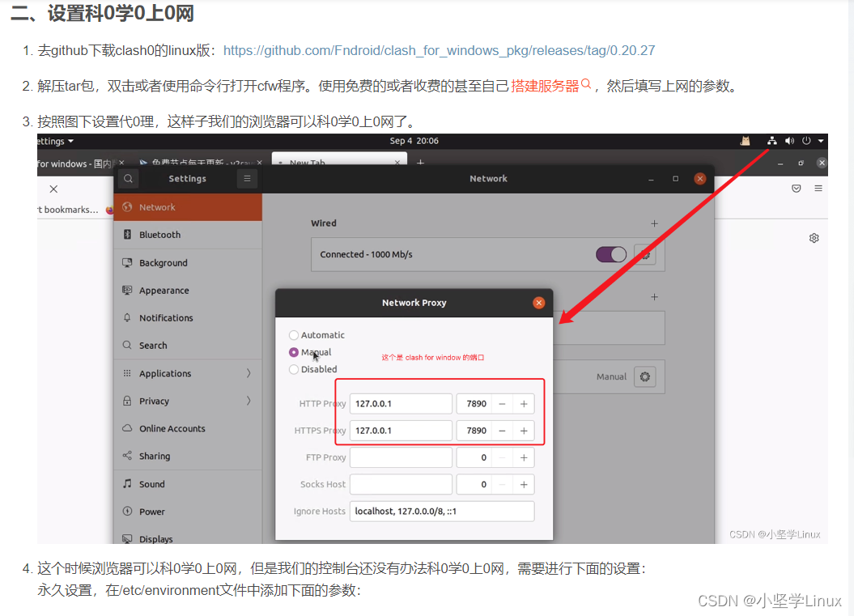
Task: Open the system menu dropdown arrow in top bar
Action: pyautogui.click(x=820, y=140)
